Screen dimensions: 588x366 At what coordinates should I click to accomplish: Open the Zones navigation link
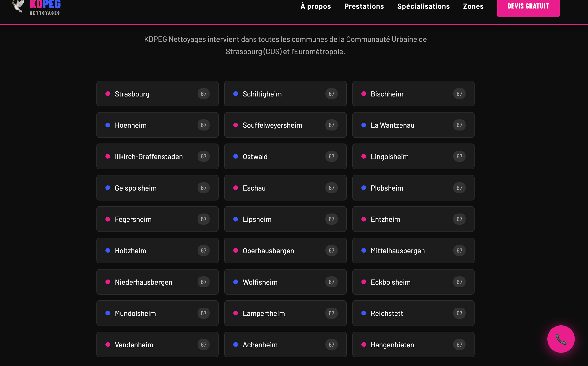point(473,6)
